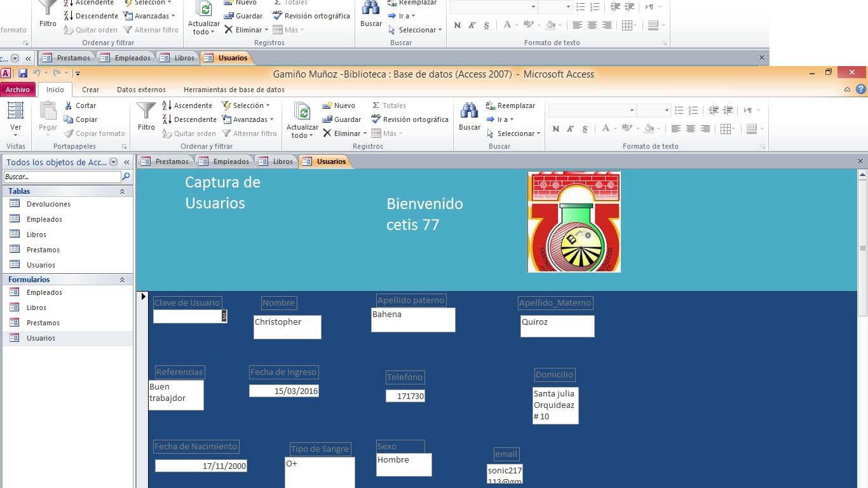The image size is (868, 488).
Task: Sort Ascendente using the main Access window ribbon
Action: pyautogui.click(x=187, y=105)
